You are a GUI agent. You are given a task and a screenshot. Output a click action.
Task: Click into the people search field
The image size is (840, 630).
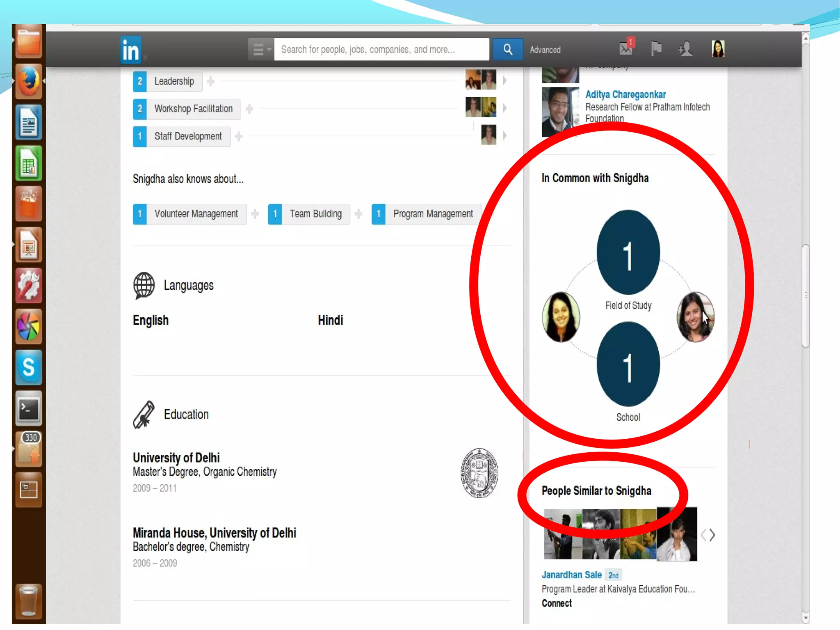[x=381, y=50]
